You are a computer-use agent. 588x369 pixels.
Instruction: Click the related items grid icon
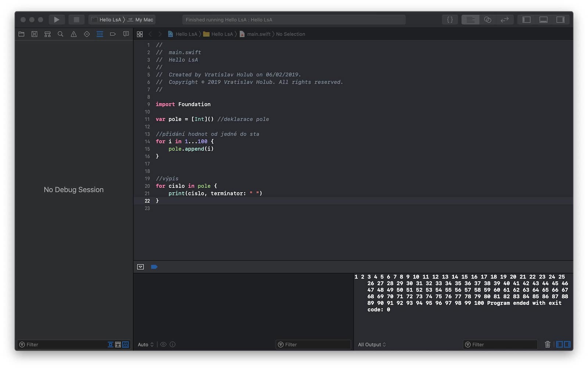(140, 34)
